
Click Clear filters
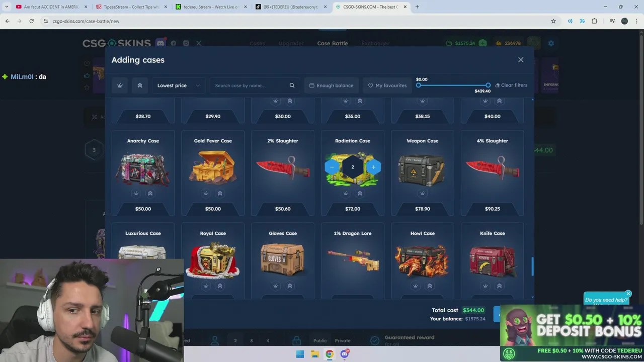coord(511,85)
